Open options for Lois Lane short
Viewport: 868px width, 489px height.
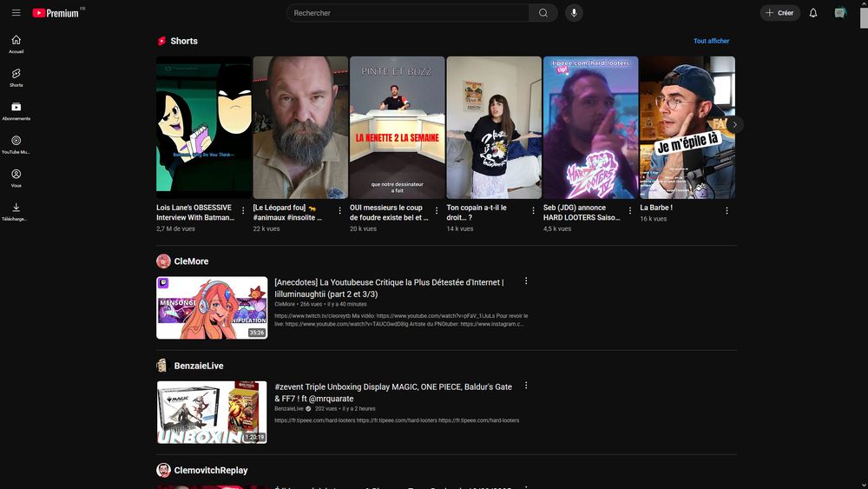(243, 210)
